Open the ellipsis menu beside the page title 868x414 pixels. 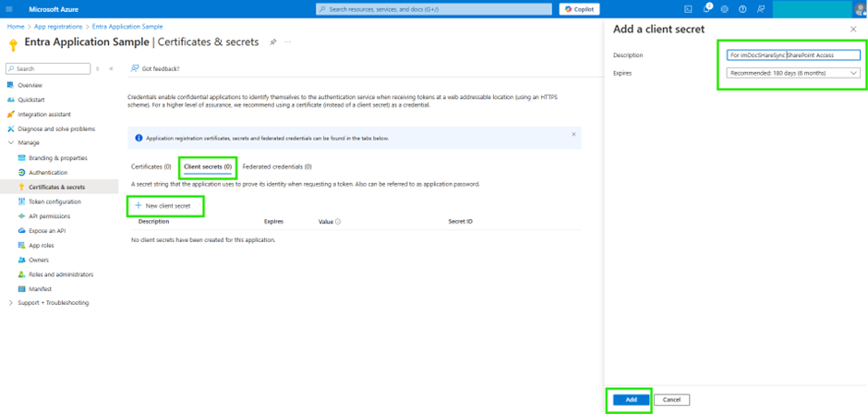pos(288,43)
